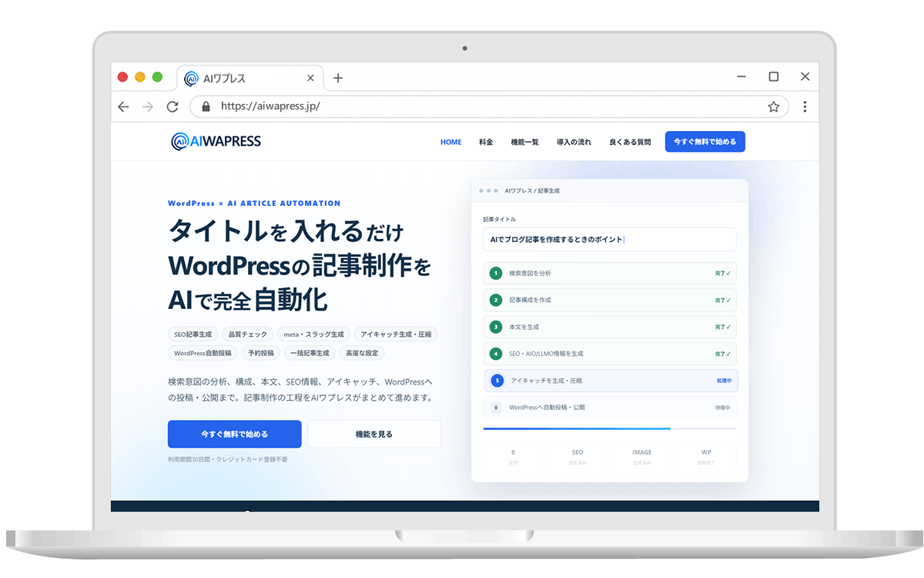Click step 4 SEO・AIO/LLMO情報を生成 row
The image size is (924, 578).
coord(610,354)
